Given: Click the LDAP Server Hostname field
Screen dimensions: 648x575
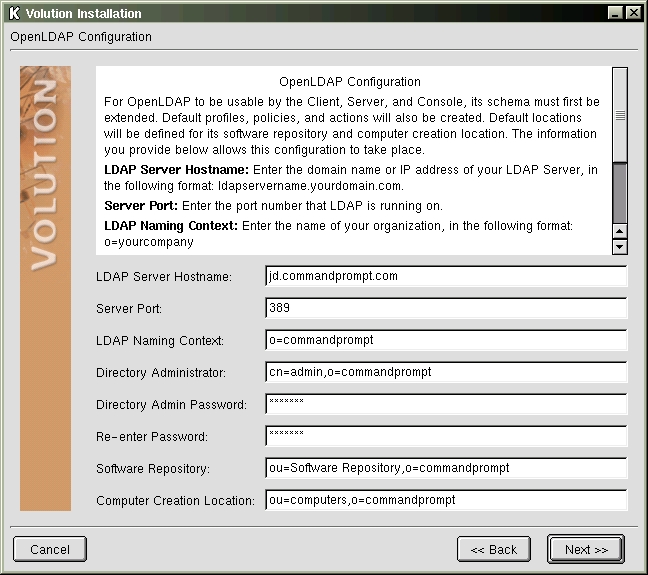Looking at the screenshot, I should [x=446, y=276].
